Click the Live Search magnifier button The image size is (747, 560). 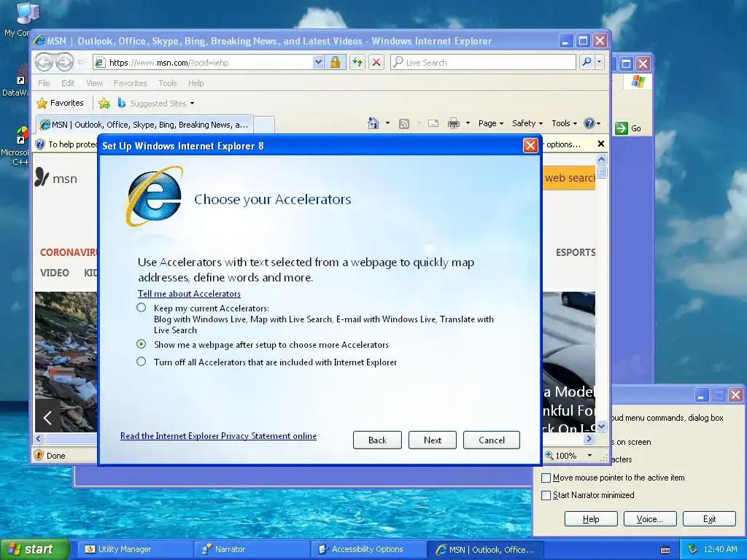tap(587, 62)
